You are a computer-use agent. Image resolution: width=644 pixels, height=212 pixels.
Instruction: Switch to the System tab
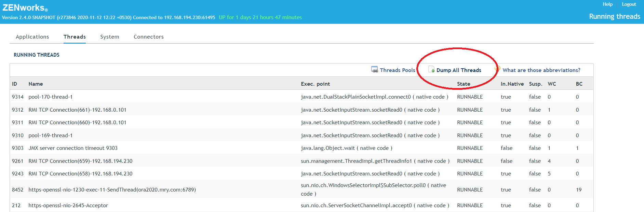pos(110,37)
